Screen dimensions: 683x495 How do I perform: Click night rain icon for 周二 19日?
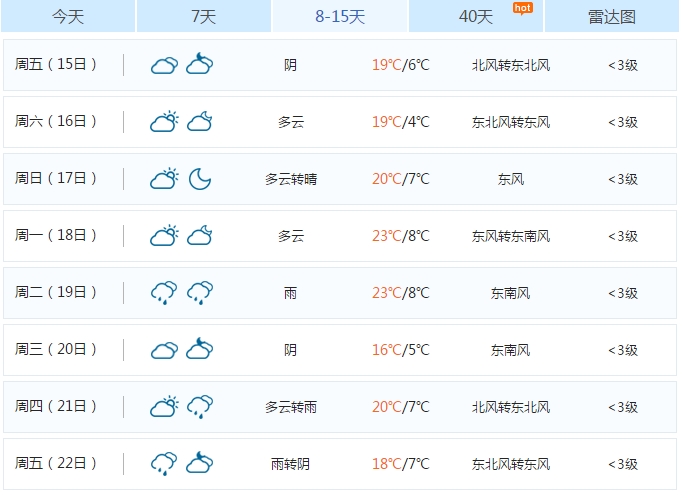pyautogui.click(x=200, y=293)
